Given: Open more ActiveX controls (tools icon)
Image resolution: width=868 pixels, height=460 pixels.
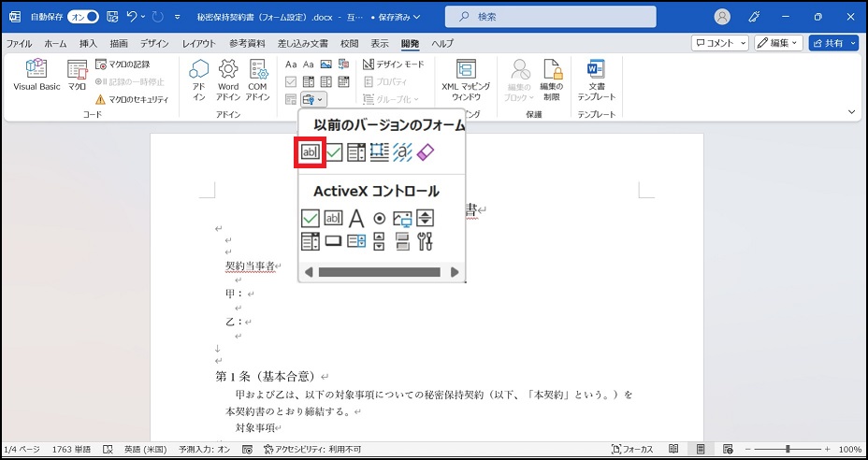Looking at the screenshot, I should coord(426,241).
